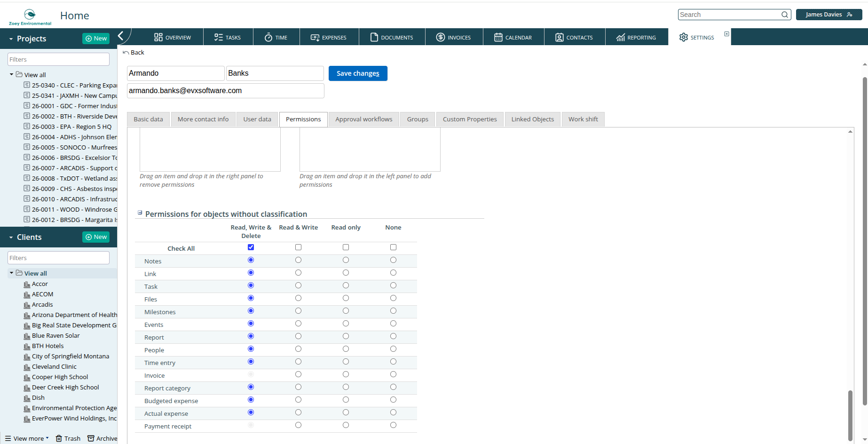Click the page vertical scrollbar thumb
This screenshot has width=868, height=444.
(865, 241)
